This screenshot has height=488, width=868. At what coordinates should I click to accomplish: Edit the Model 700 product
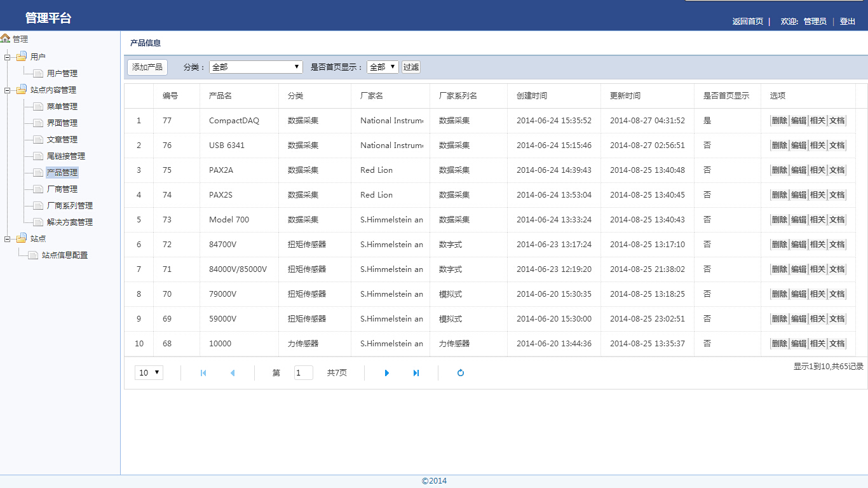798,220
